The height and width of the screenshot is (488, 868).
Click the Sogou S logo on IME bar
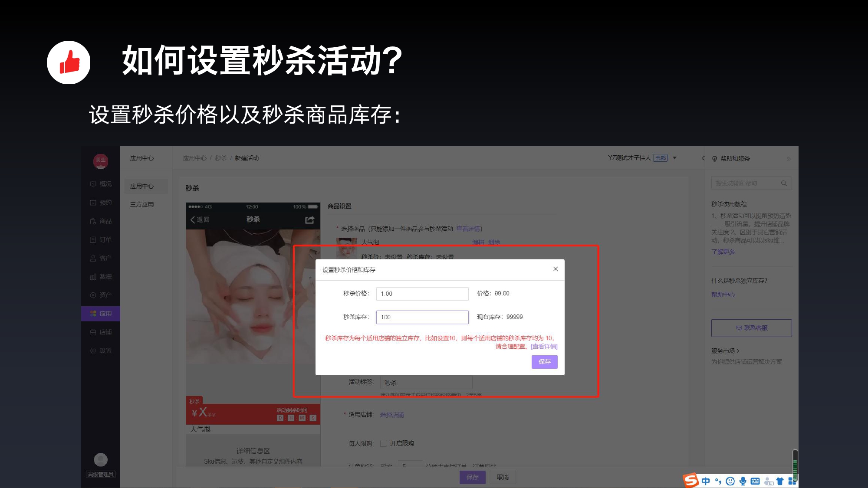690,480
